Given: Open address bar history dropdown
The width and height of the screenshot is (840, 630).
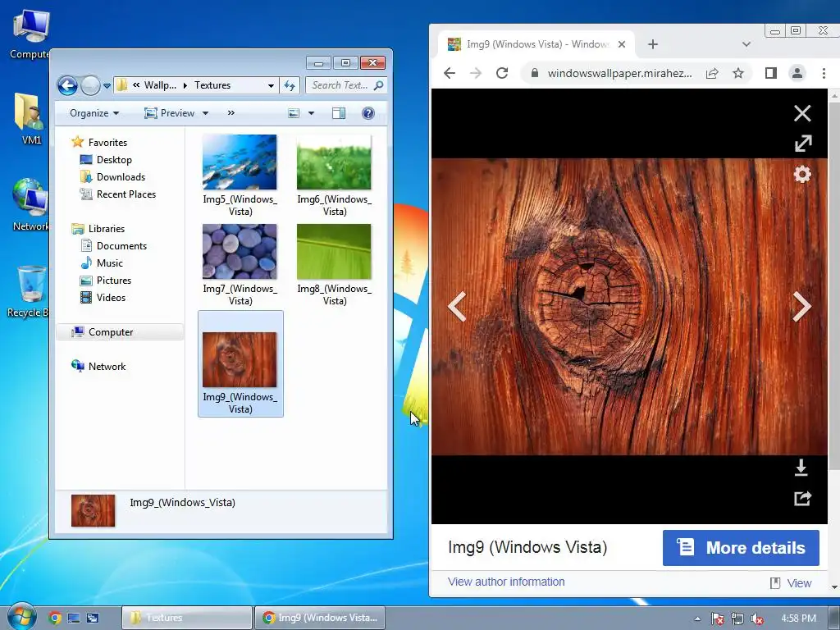Looking at the screenshot, I should click(x=271, y=85).
